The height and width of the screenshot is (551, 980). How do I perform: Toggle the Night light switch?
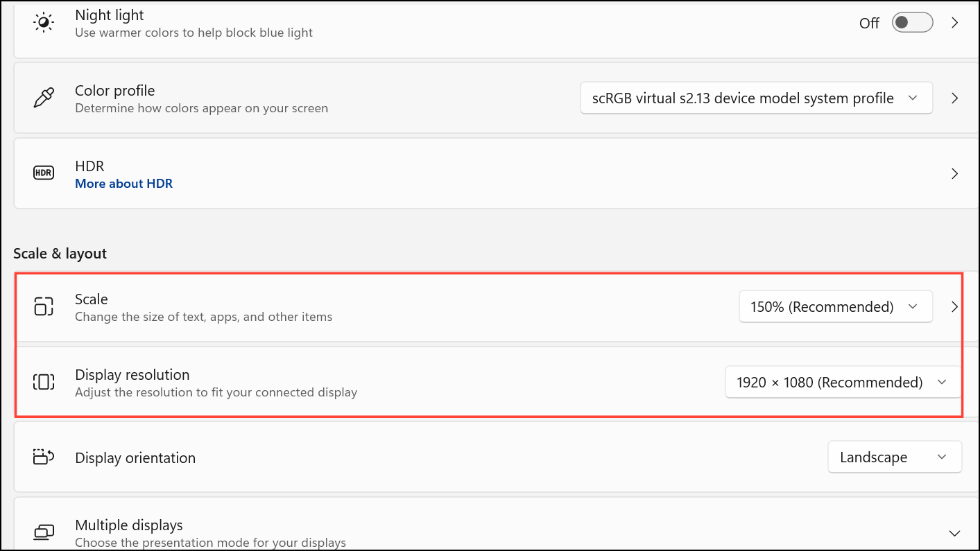click(x=912, y=23)
